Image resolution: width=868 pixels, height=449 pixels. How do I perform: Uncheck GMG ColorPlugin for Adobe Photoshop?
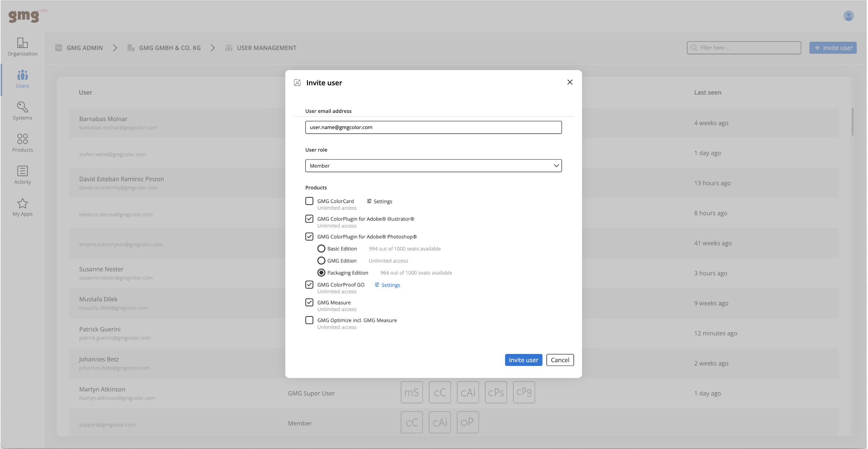click(309, 237)
